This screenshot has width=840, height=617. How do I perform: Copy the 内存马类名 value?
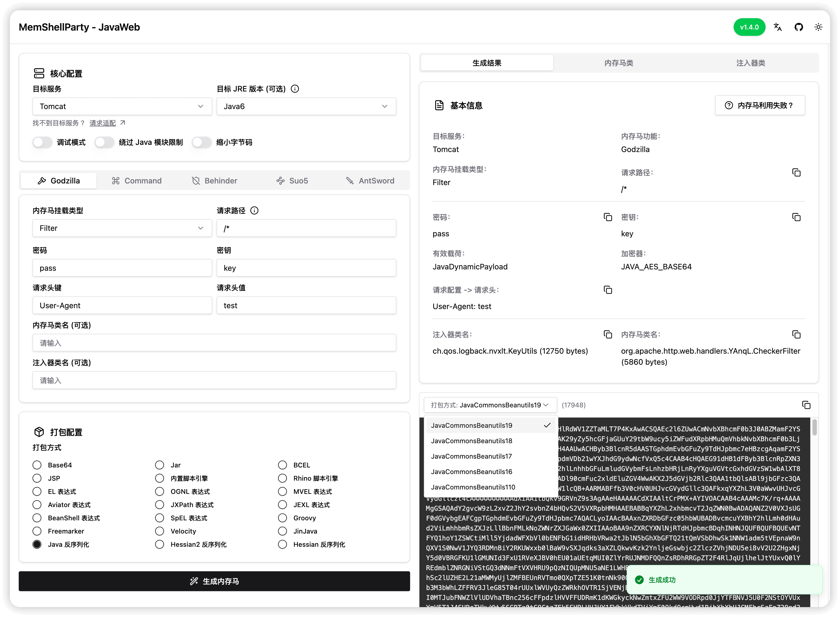click(796, 335)
